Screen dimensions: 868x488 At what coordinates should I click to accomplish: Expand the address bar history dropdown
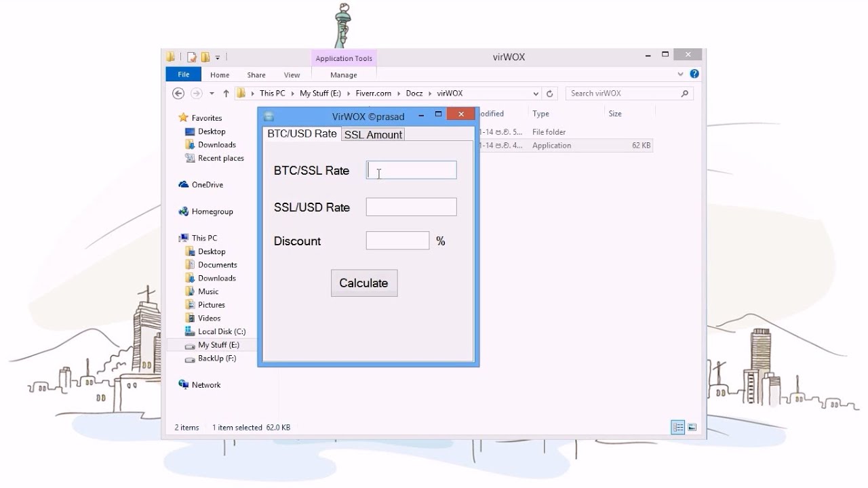(536, 94)
